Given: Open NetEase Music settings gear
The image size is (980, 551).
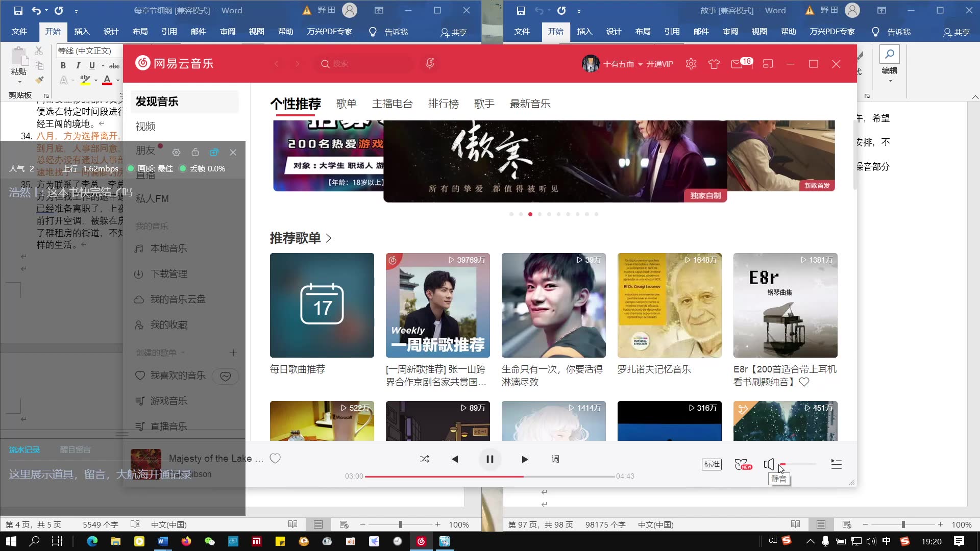Looking at the screenshot, I should [691, 64].
